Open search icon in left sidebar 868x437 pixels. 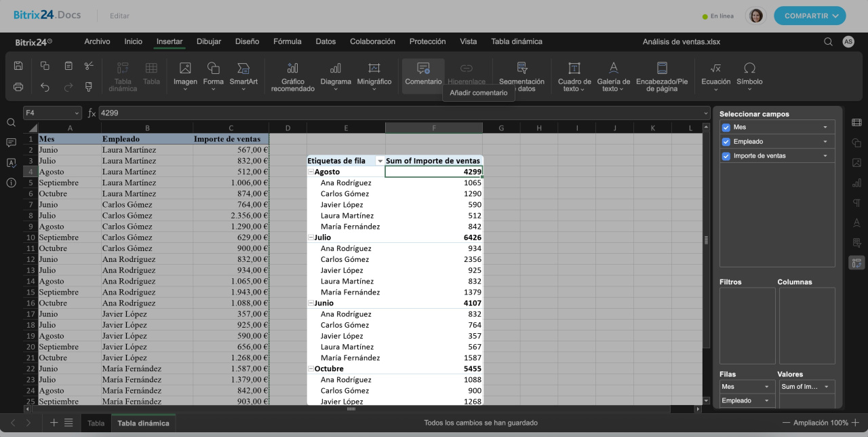click(x=11, y=123)
